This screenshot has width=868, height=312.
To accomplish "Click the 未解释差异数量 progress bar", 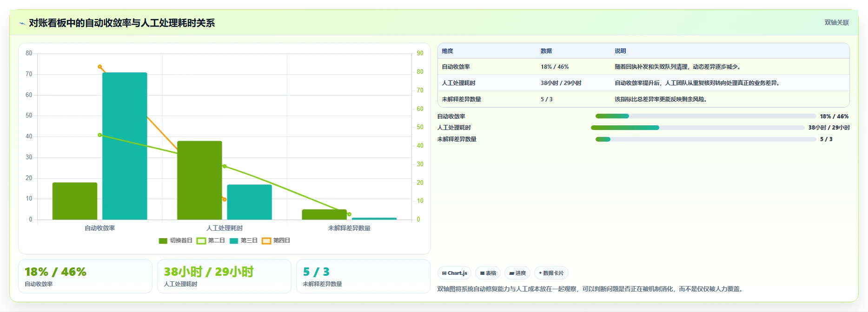I will coord(706,139).
